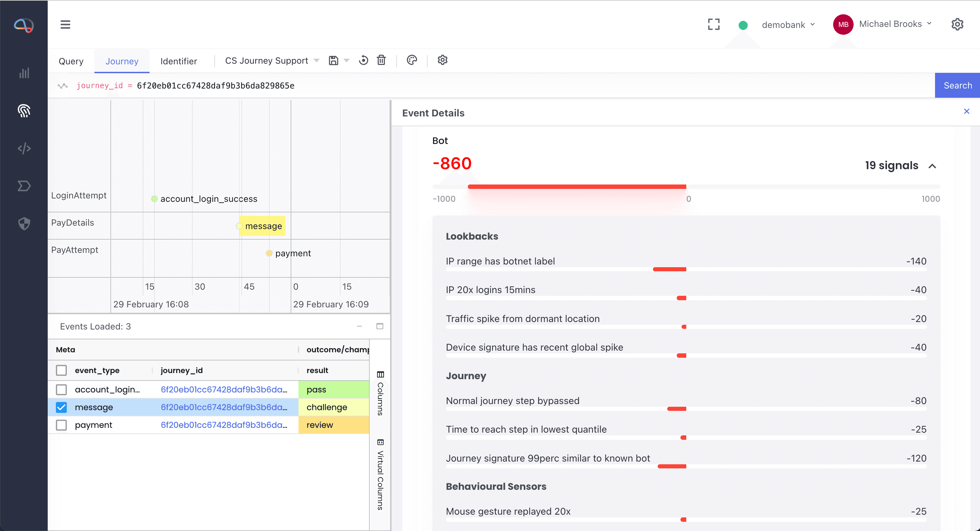Click the trash delete icon
Viewport: 980px width, 531px height.
coord(381,61)
